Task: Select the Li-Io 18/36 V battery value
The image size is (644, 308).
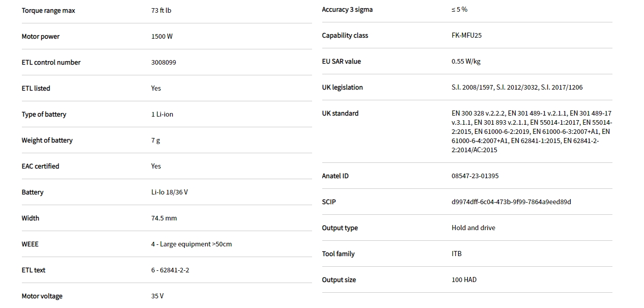Action: click(170, 192)
